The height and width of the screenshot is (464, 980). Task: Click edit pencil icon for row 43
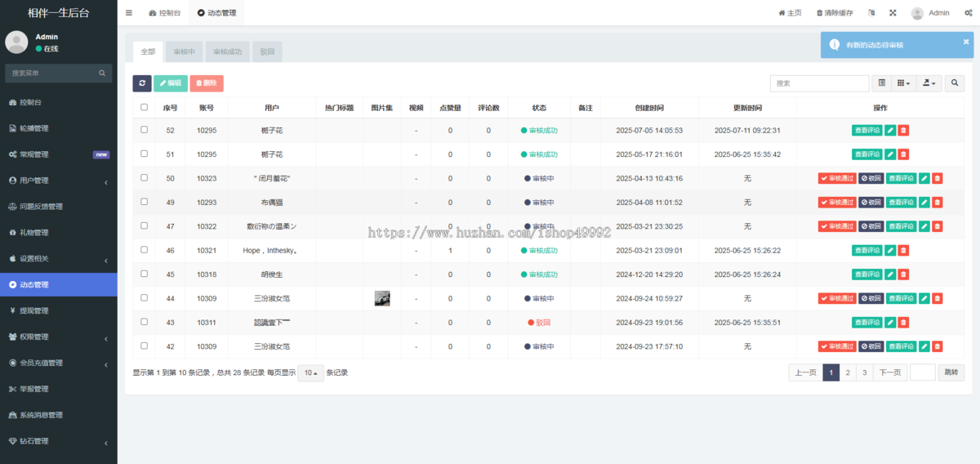click(x=890, y=323)
